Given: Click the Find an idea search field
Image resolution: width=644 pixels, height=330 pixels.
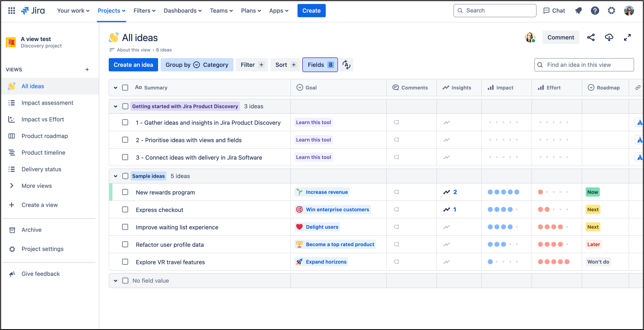Looking at the screenshot, I should click(584, 65).
